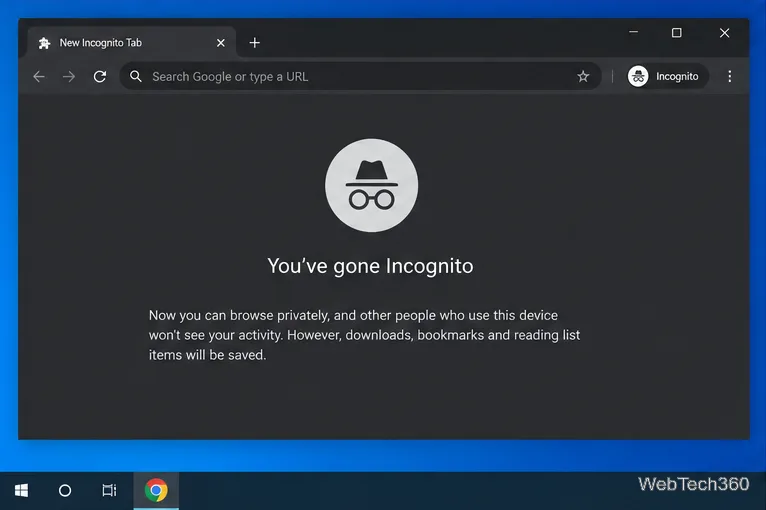The height and width of the screenshot is (510, 766).
Task: Click the large incognito hat-and-glasses logo
Action: tap(371, 185)
